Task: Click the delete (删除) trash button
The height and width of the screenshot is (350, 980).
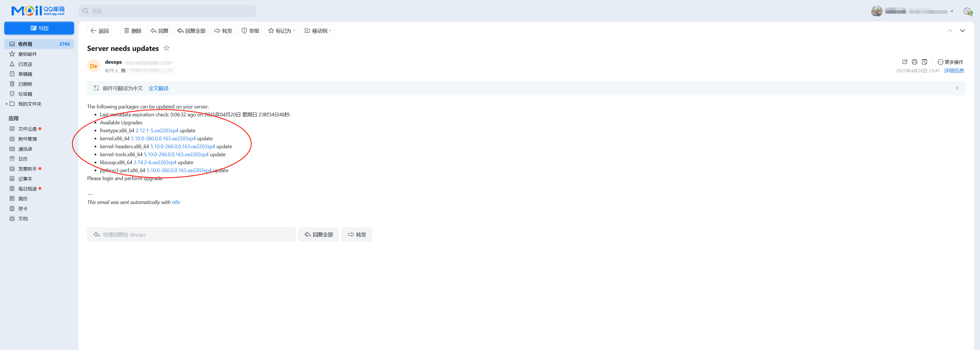Action: 132,31
